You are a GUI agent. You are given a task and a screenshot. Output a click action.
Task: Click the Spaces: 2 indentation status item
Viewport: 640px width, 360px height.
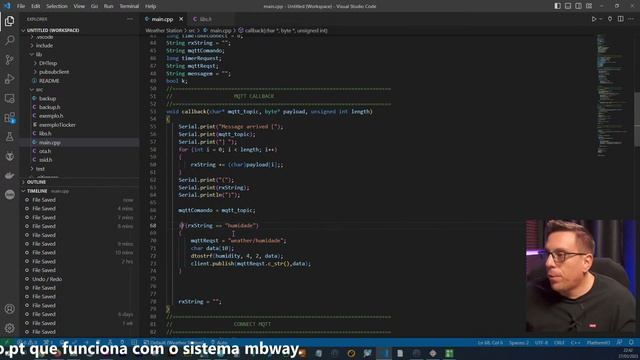(x=518, y=342)
